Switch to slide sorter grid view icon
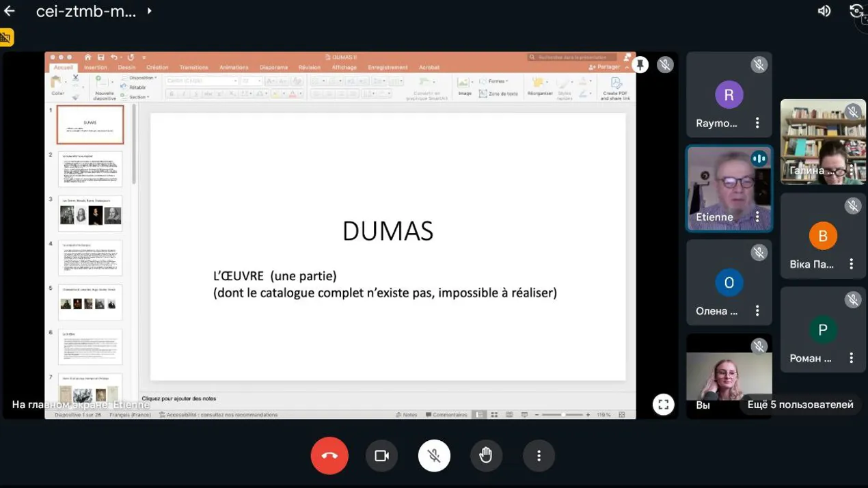Image resolution: width=868 pixels, height=488 pixels. pos(494,415)
